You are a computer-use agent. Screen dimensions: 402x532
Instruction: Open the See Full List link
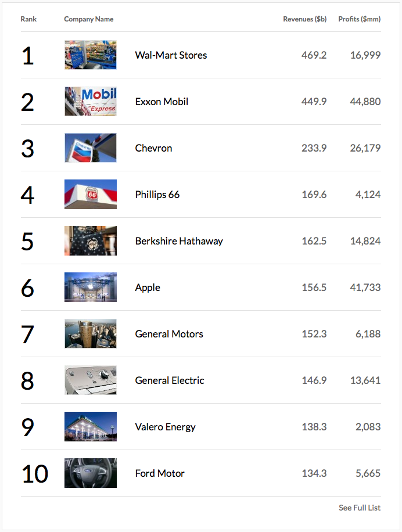coord(360,508)
